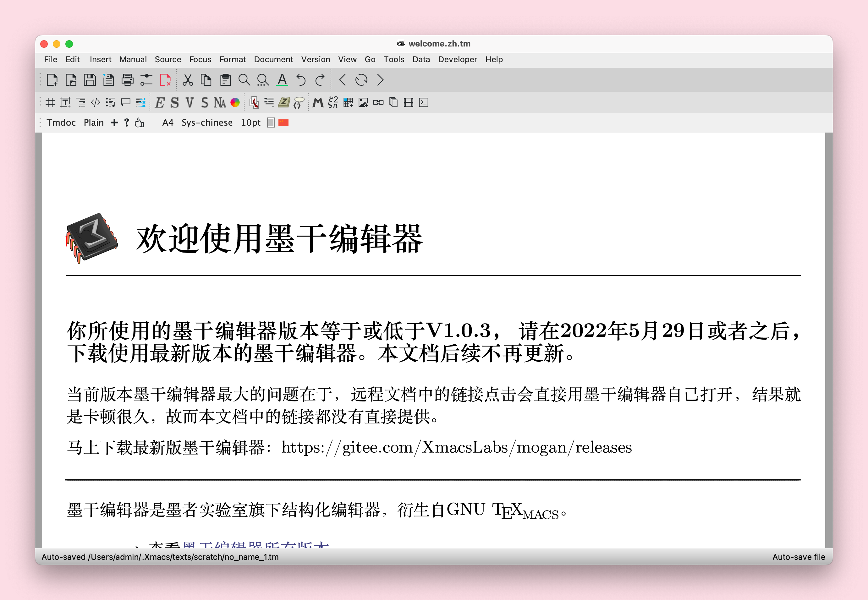
Task: Reload document with circular arrows icon
Action: point(361,80)
